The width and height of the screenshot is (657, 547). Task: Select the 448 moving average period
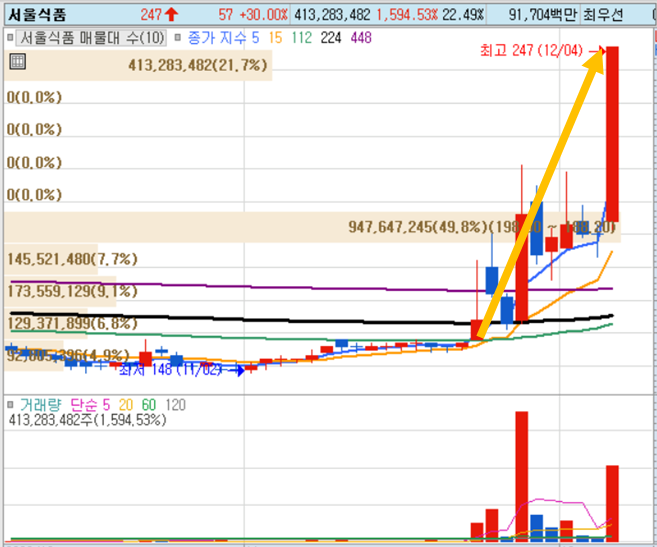click(x=361, y=38)
